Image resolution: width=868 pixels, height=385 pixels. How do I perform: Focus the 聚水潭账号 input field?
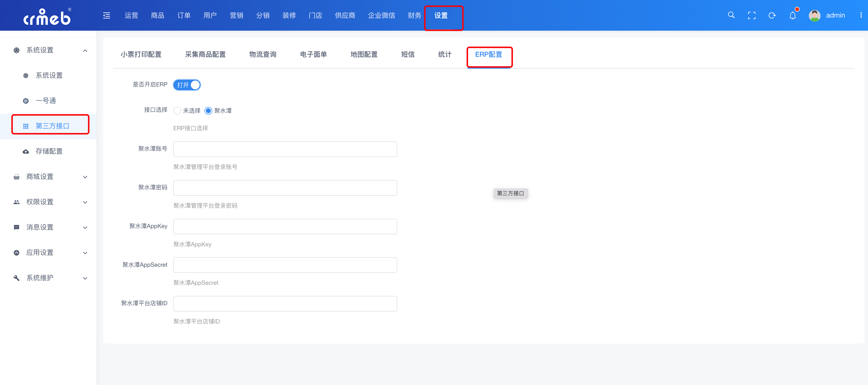pos(285,149)
